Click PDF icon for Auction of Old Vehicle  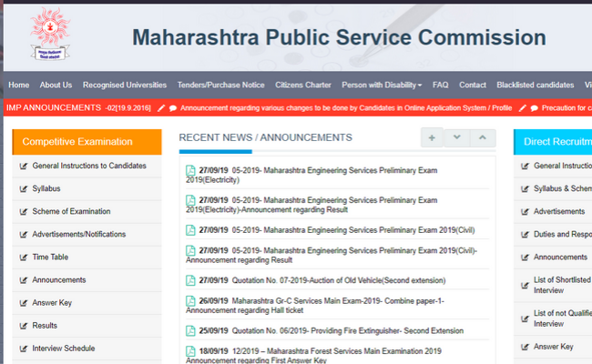pos(190,278)
